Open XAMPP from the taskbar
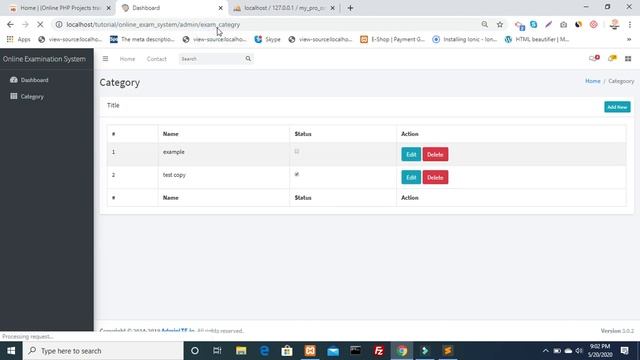This screenshot has height=360, width=640. click(310, 351)
